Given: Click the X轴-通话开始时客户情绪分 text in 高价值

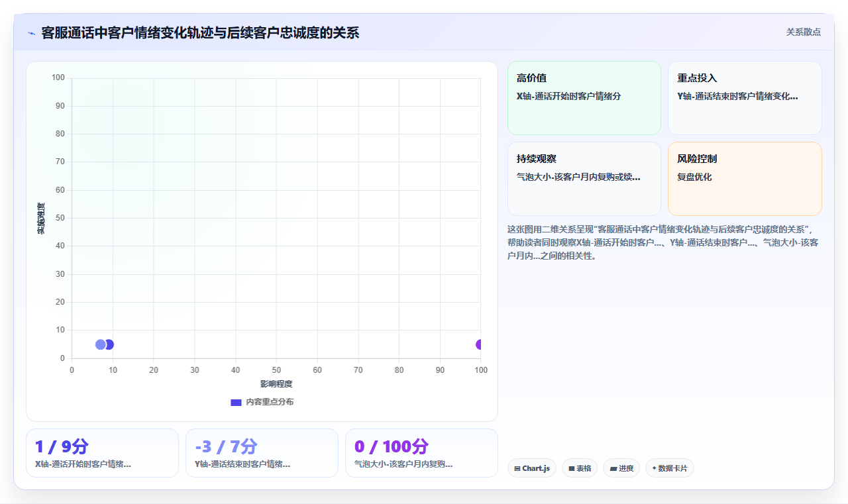Looking at the screenshot, I should tap(568, 96).
